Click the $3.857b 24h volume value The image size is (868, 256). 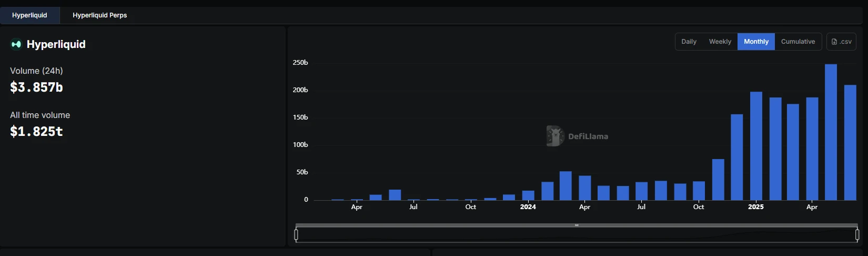coord(36,87)
